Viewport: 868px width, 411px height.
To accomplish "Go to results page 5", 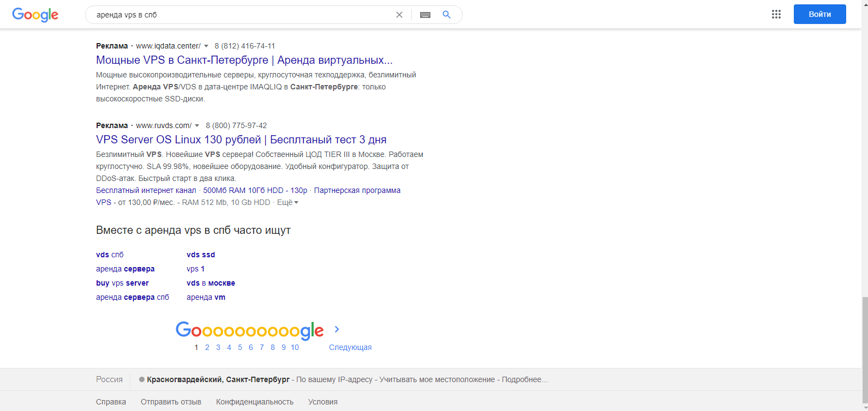I will (240, 347).
